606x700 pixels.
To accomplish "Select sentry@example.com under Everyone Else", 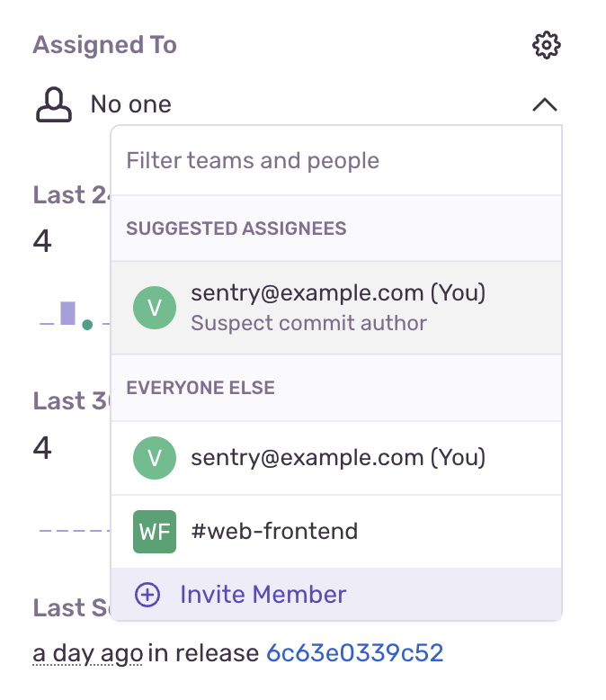I will click(338, 458).
